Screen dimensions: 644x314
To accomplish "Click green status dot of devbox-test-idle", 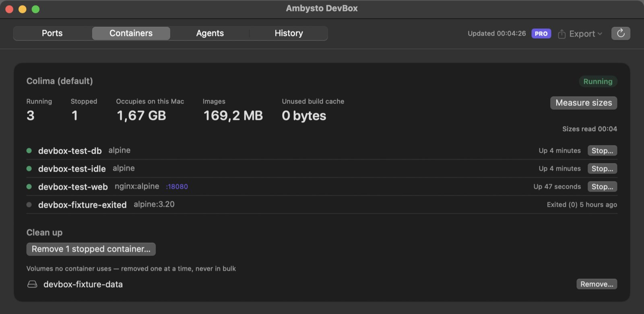I will (x=29, y=168).
